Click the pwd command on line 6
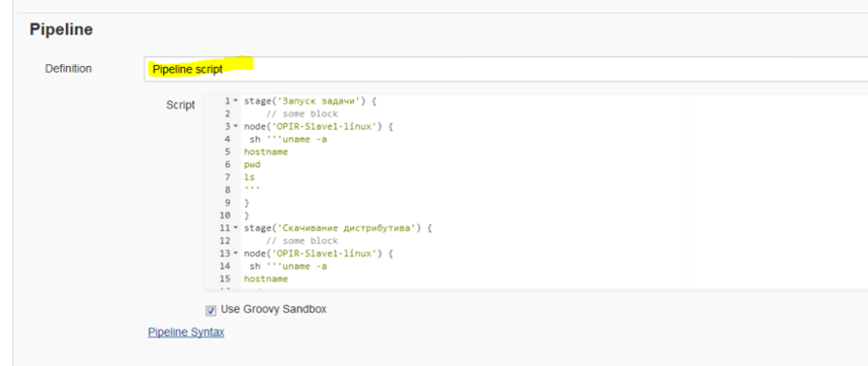Image resolution: width=868 pixels, height=366 pixels. point(252,165)
